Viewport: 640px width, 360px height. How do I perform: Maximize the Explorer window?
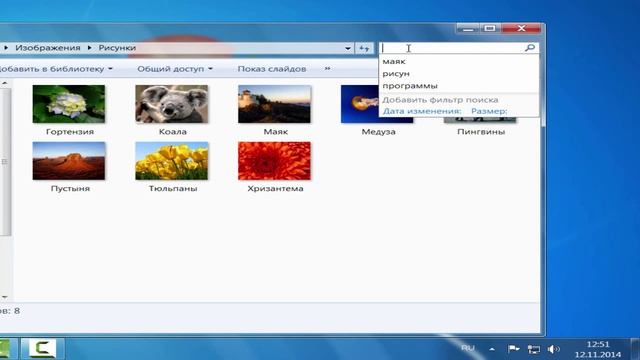[x=490, y=28]
